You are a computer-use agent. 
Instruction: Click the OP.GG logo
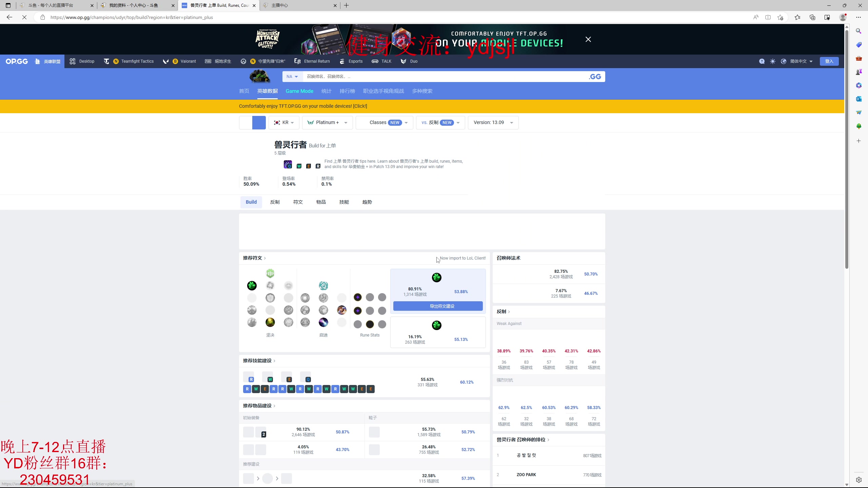[17, 61]
